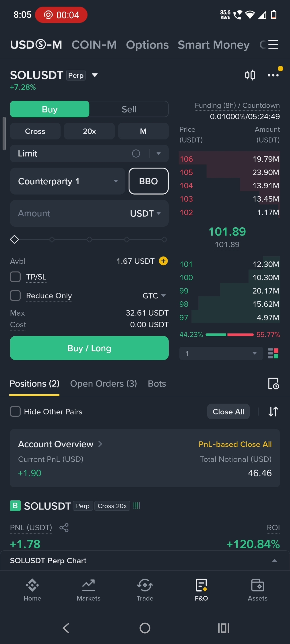Screen dimensions: 290x644
Task: Switch the order book layout icon
Action: click(273, 353)
